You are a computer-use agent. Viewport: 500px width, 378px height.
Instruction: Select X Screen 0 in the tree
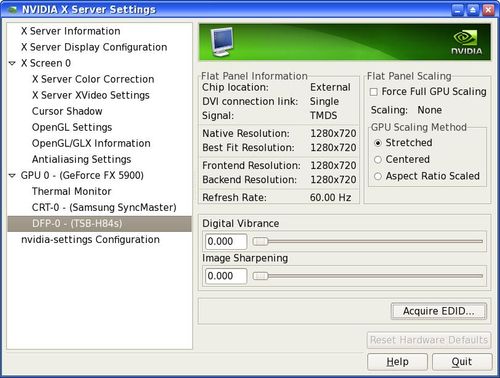coord(46,63)
